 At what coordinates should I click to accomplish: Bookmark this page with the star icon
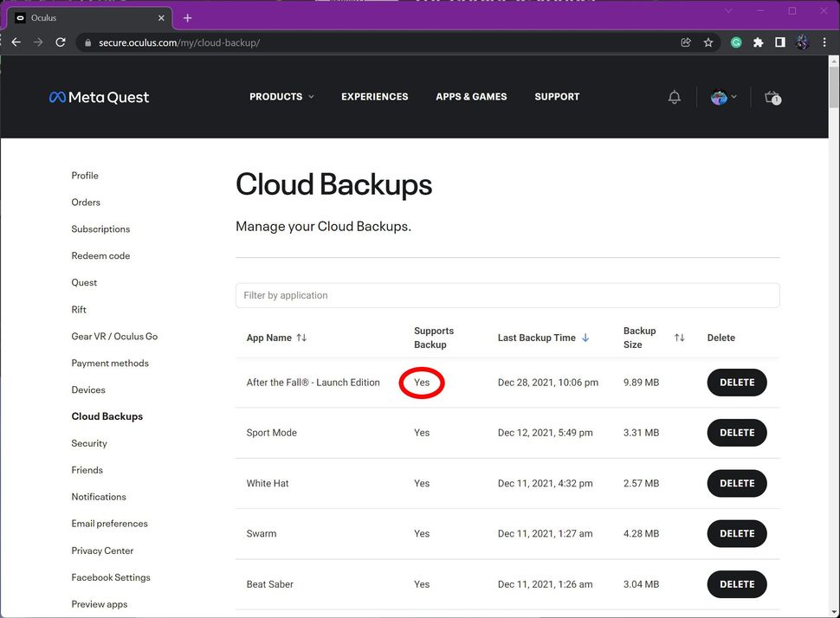(710, 42)
